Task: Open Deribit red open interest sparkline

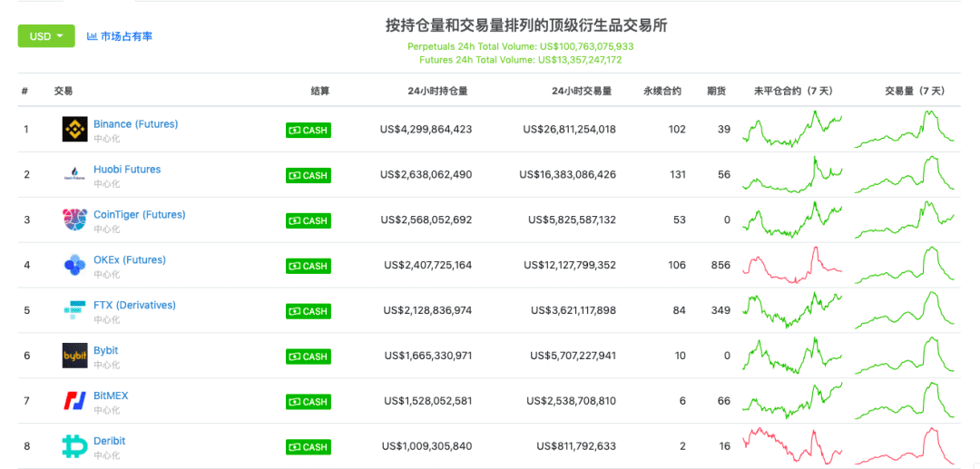Action: 792,446
